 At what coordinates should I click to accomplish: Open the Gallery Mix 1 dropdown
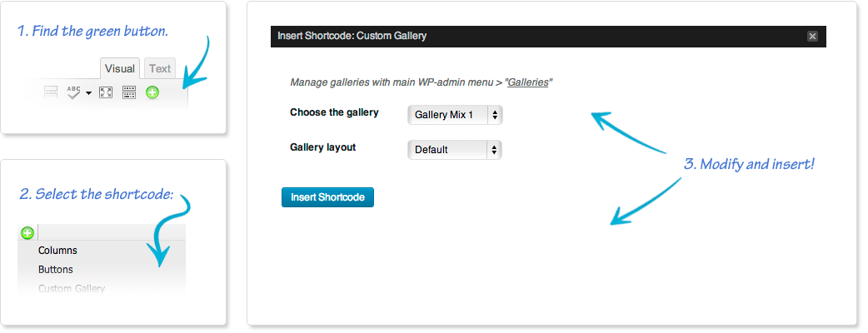(x=455, y=115)
